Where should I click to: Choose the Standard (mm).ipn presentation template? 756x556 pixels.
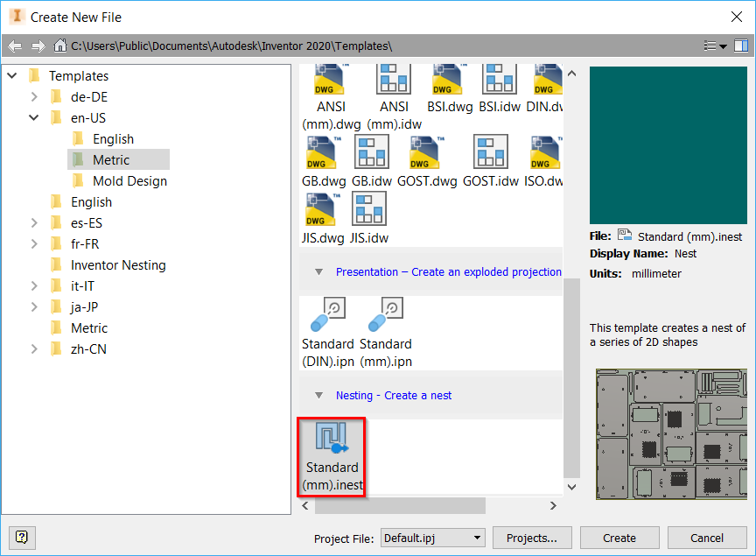click(x=386, y=314)
